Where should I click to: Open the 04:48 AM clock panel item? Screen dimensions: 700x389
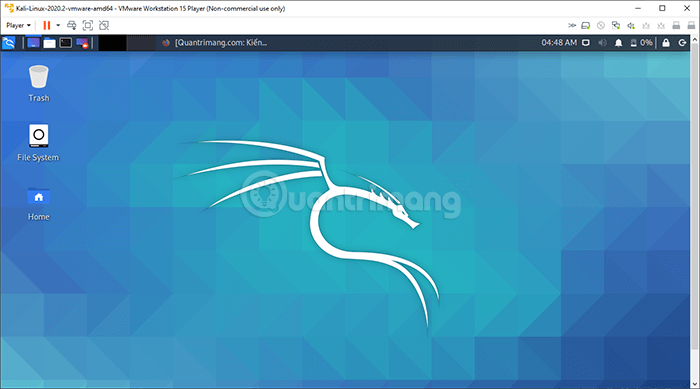559,43
